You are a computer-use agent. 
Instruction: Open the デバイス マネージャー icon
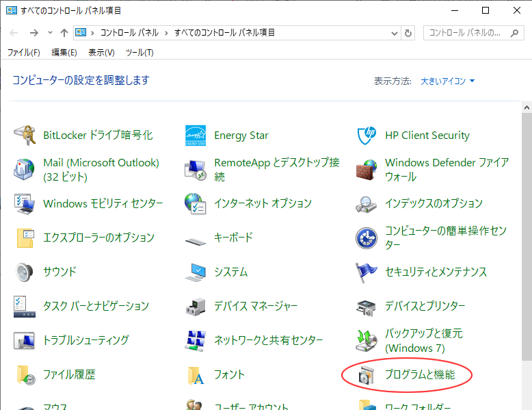point(196,306)
